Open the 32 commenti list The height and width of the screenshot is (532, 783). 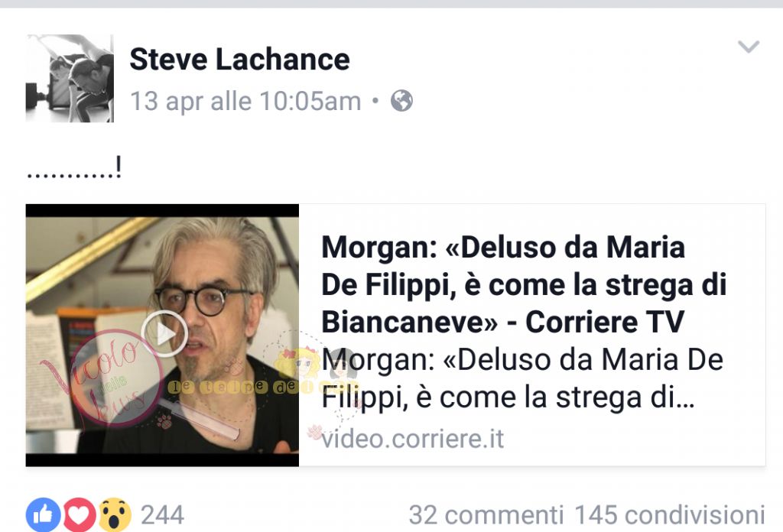click(486, 515)
